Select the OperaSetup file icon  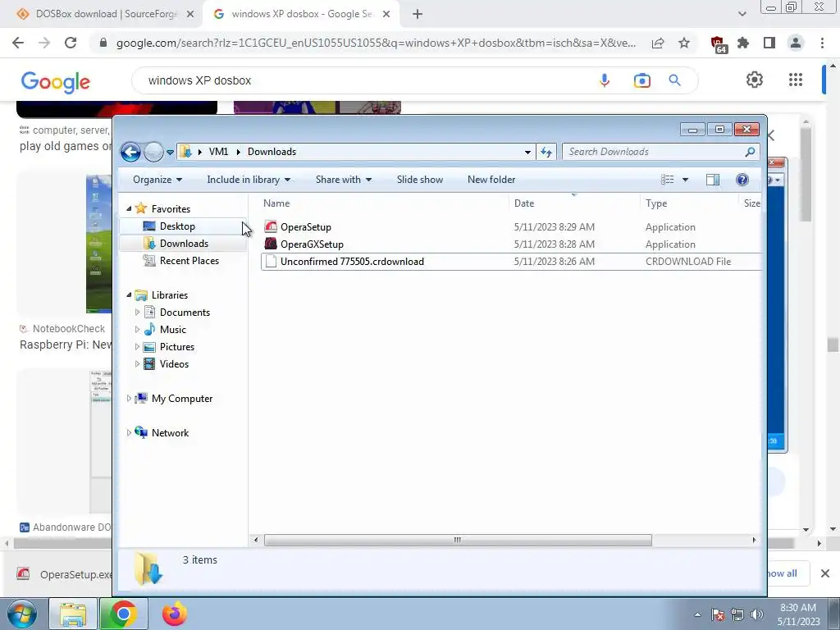point(271,226)
